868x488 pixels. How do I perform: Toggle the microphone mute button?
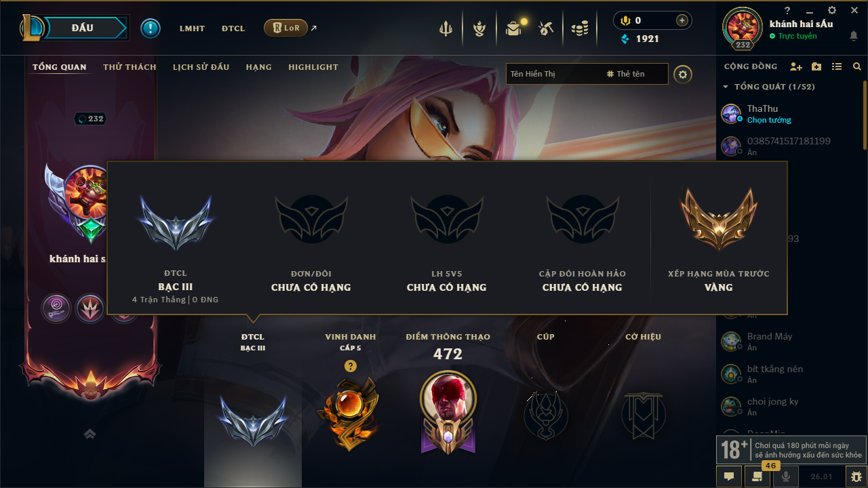coord(786,476)
